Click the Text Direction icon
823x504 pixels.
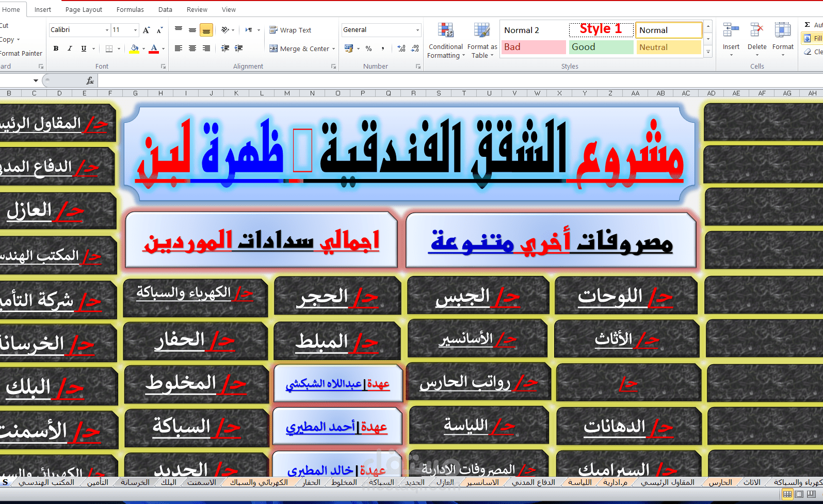click(249, 30)
